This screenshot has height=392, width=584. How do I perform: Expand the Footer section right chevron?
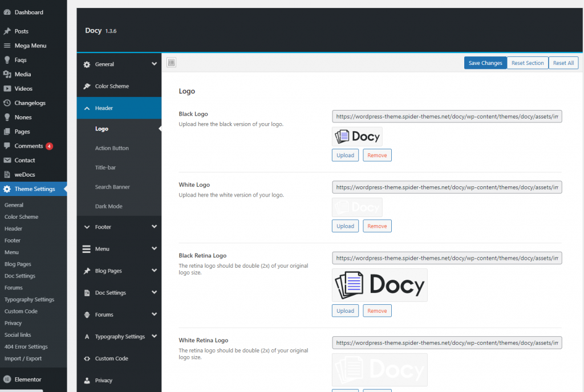pyautogui.click(x=154, y=227)
